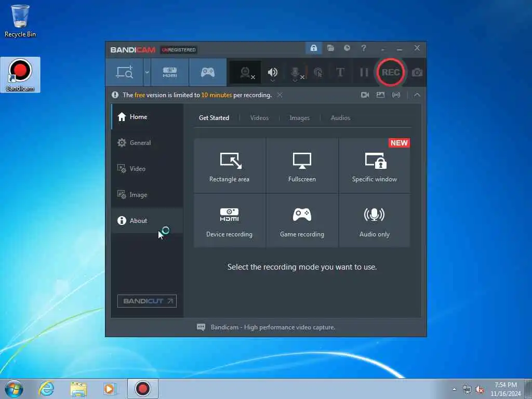Click the BANDICAM logo in title bar
Viewport: 532px width, 399px height.
click(x=133, y=50)
